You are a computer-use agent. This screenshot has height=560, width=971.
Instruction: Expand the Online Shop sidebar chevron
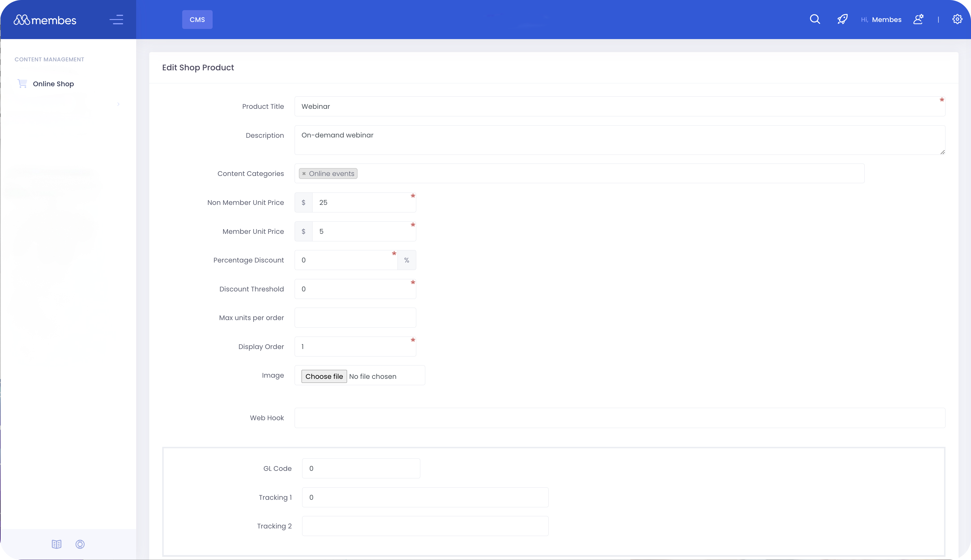(x=118, y=104)
